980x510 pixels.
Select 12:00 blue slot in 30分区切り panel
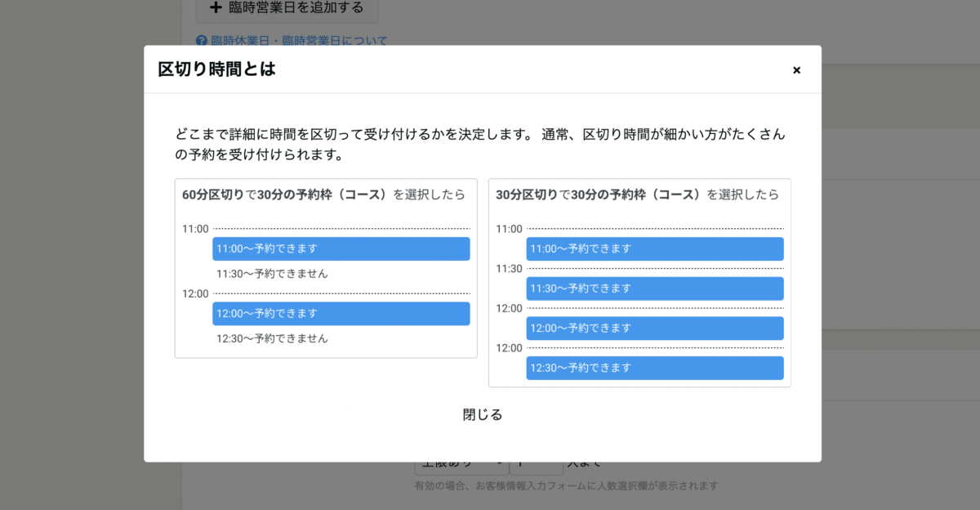654,328
